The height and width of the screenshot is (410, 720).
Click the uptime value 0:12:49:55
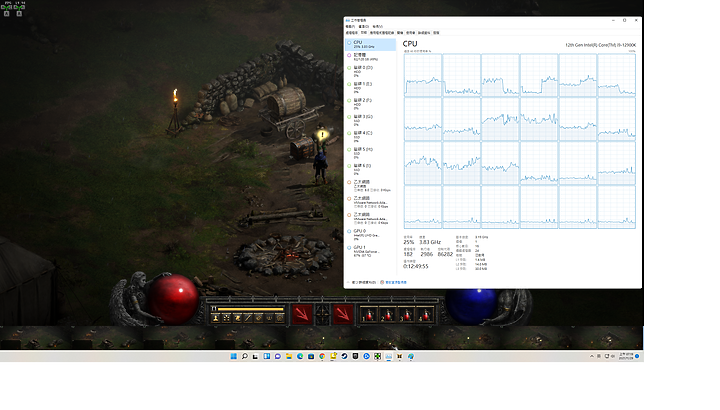coord(416,266)
